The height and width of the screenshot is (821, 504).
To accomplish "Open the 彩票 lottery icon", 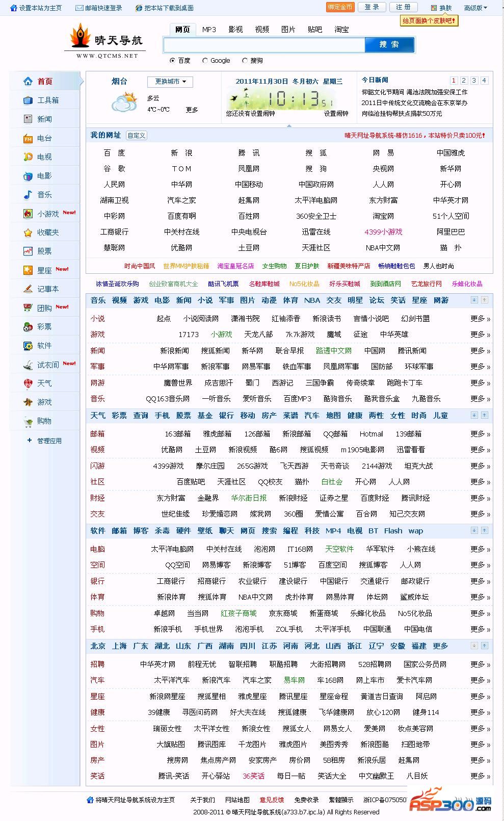I will pos(28,326).
